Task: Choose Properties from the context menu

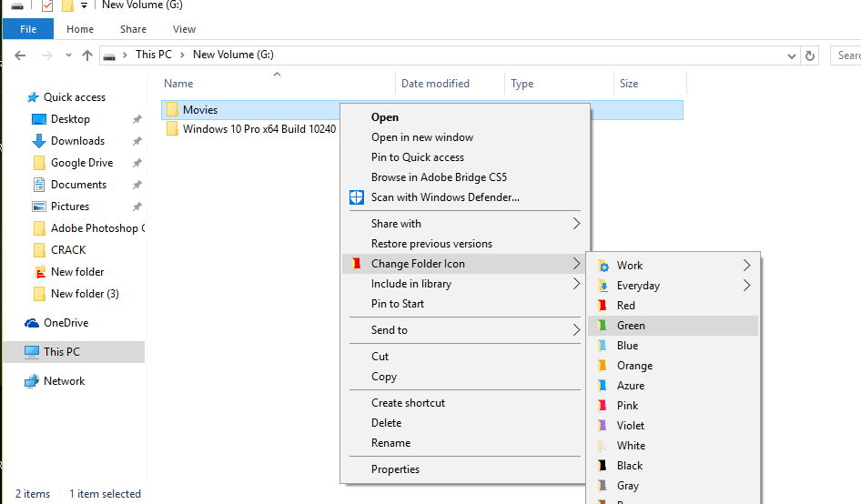Action: (395, 469)
